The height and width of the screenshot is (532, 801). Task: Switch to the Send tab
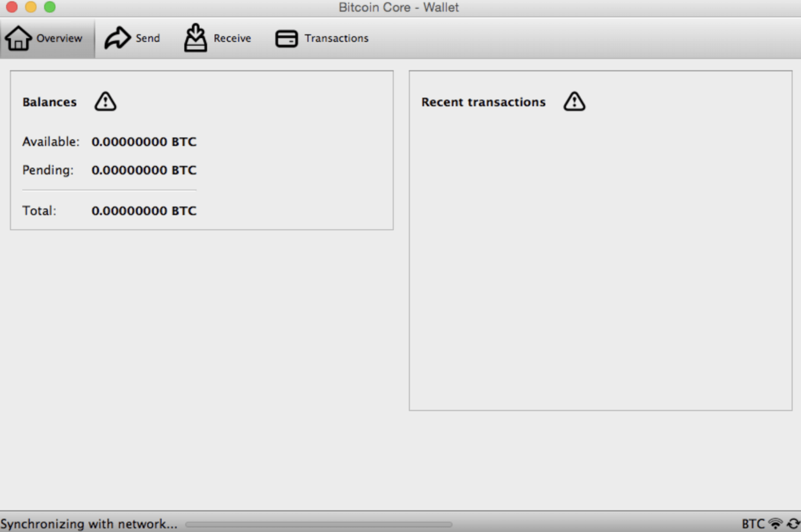tap(133, 38)
